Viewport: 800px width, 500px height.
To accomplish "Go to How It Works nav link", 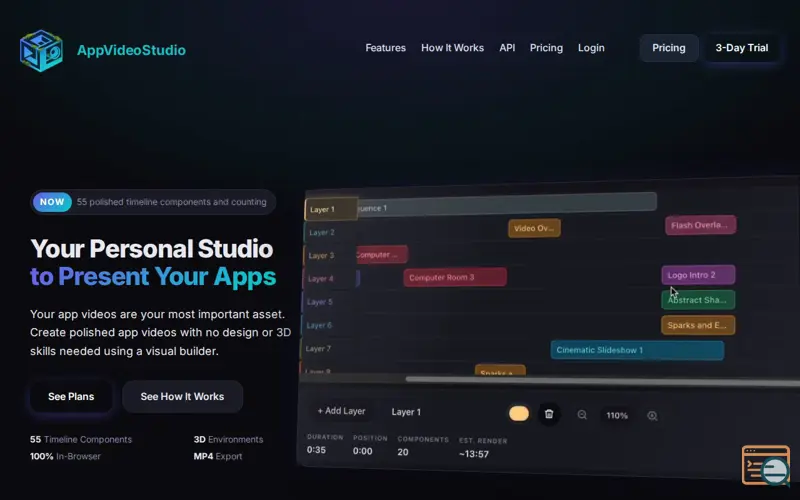I will 452,48.
